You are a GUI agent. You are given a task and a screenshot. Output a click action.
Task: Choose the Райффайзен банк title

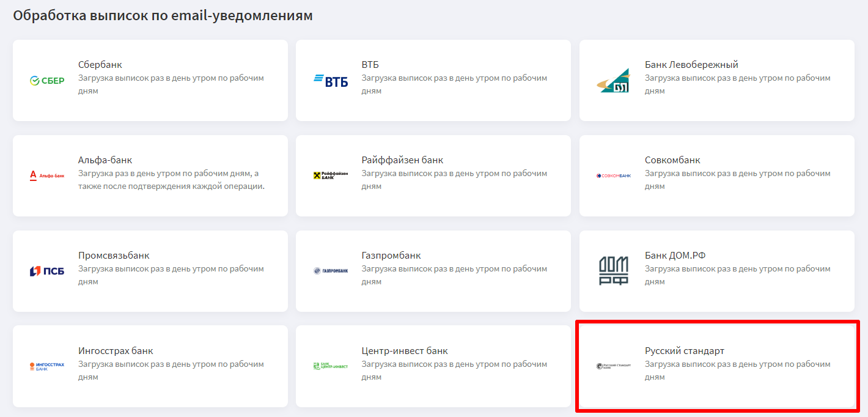[x=402, y=160]
